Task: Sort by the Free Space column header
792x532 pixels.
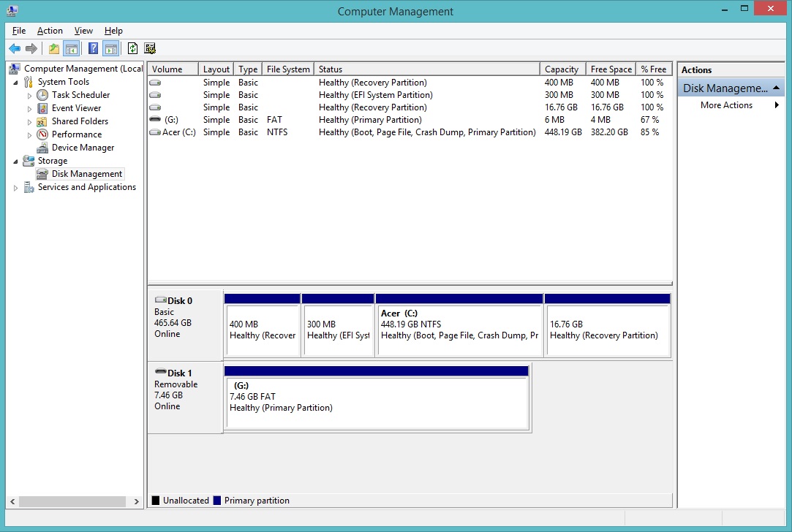Action: [611, 69]
